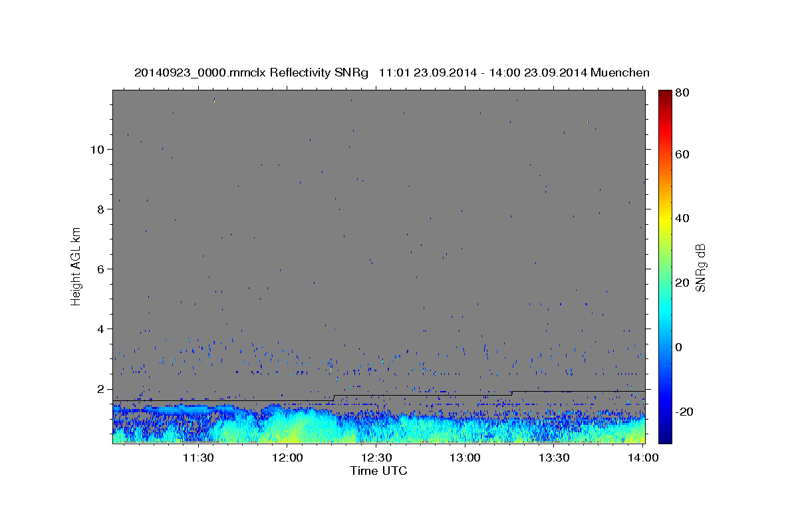Click the colorbar value 60
The width and height of the screenshot is (798, 532).
(x=682, y=154)
